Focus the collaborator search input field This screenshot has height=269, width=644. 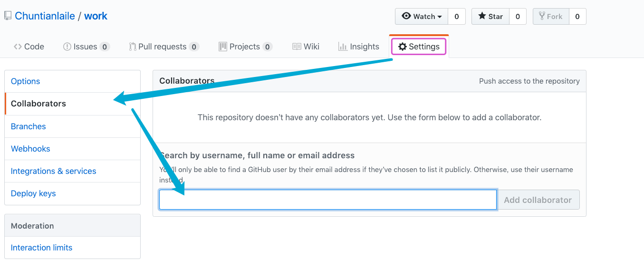coord(328,200)
